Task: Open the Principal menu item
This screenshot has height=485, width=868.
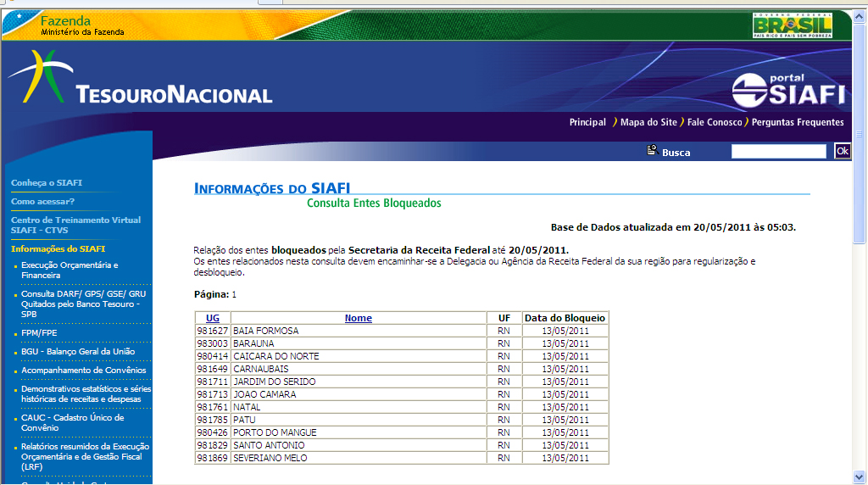Action: click(587, 122)
